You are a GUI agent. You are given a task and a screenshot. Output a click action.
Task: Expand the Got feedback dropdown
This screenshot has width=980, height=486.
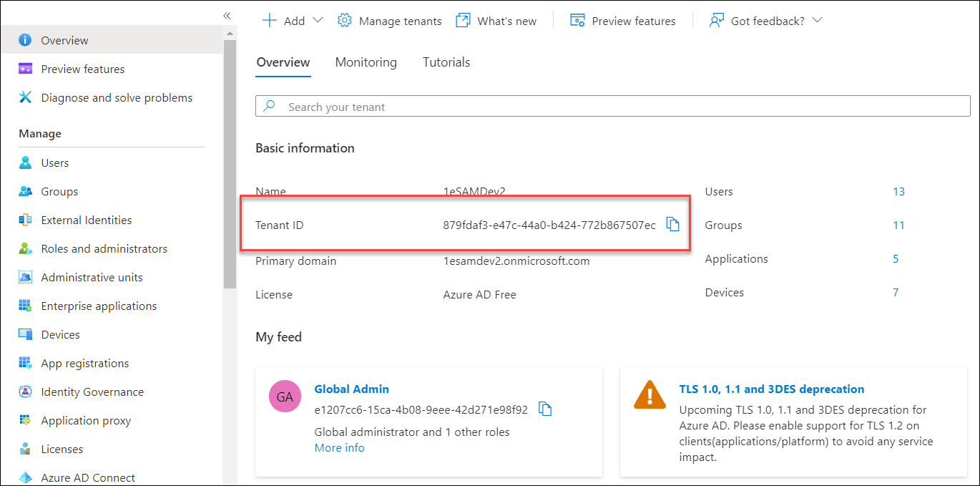coord(818,21)
